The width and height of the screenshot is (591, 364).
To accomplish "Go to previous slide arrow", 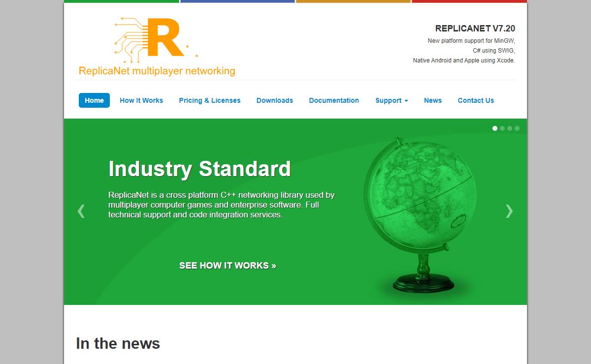I will [x=81, y=211].
